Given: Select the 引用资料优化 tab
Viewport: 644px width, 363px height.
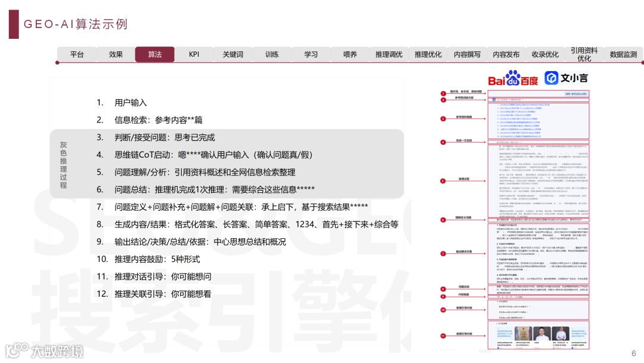Looking at the screenshot, I should [584, 54].
